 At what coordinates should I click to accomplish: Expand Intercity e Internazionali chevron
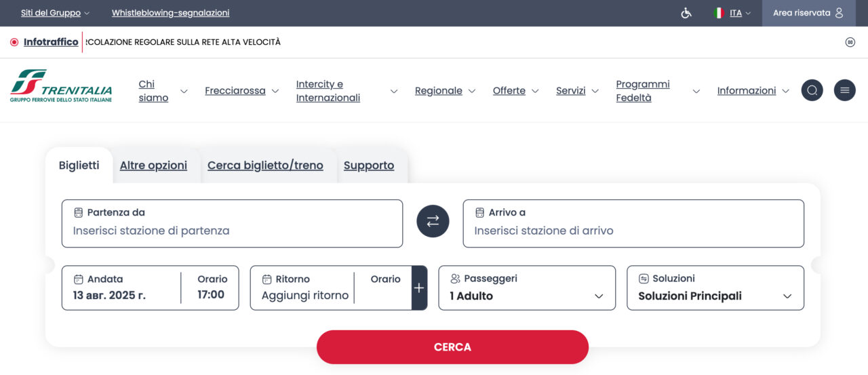point(394,91)
